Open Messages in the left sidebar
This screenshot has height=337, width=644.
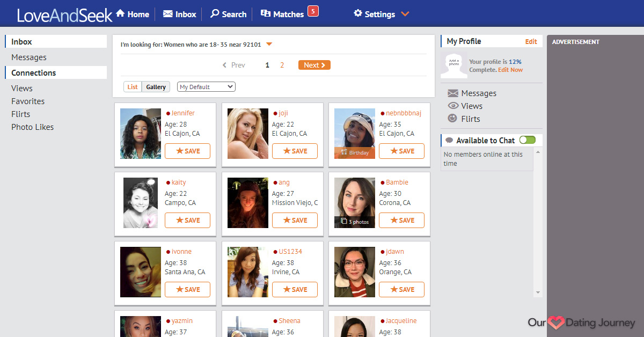click(29, 57)
